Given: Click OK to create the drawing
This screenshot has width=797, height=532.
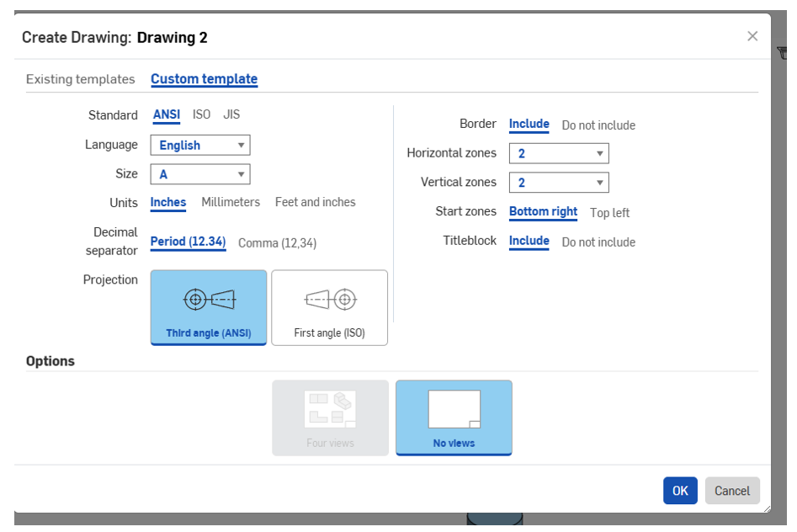Looking at the screenshot, I should (680, 491).
